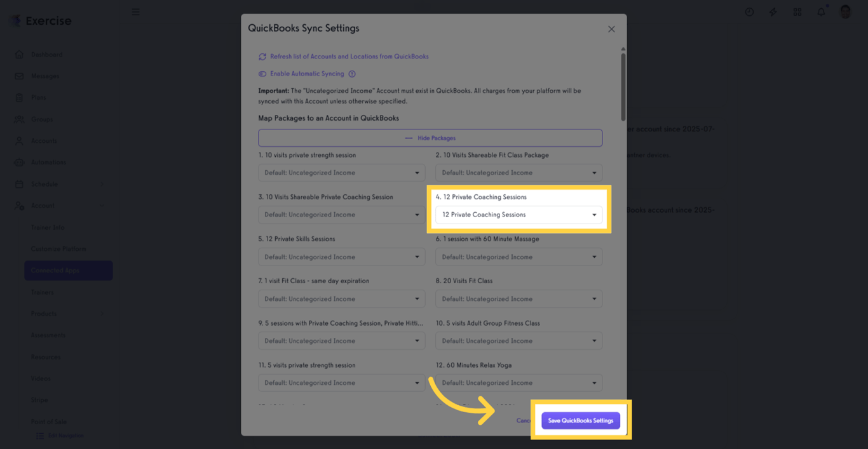Screen dimensions: 868x449
Task: Open the 12 Private Coaching Sessions account dropdown
Action: 519,215
